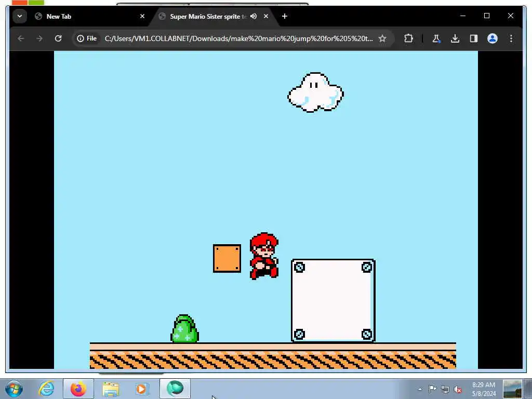Click the muted volume tray icon

pos(458,390)
